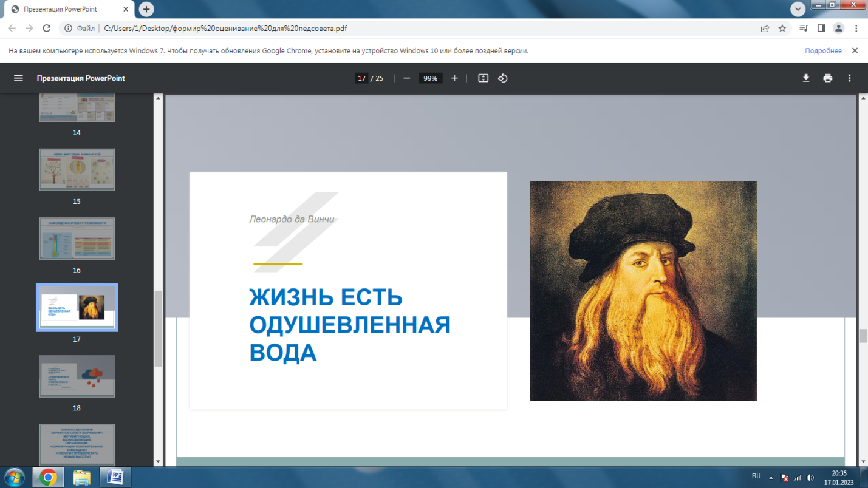Zoom out with the minus button
This screenshot has width=868, height=488.
[x=407, y=78]
